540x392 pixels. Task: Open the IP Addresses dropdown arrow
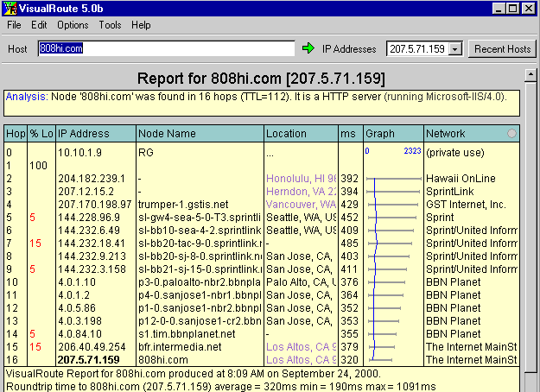tap(455, 49)
